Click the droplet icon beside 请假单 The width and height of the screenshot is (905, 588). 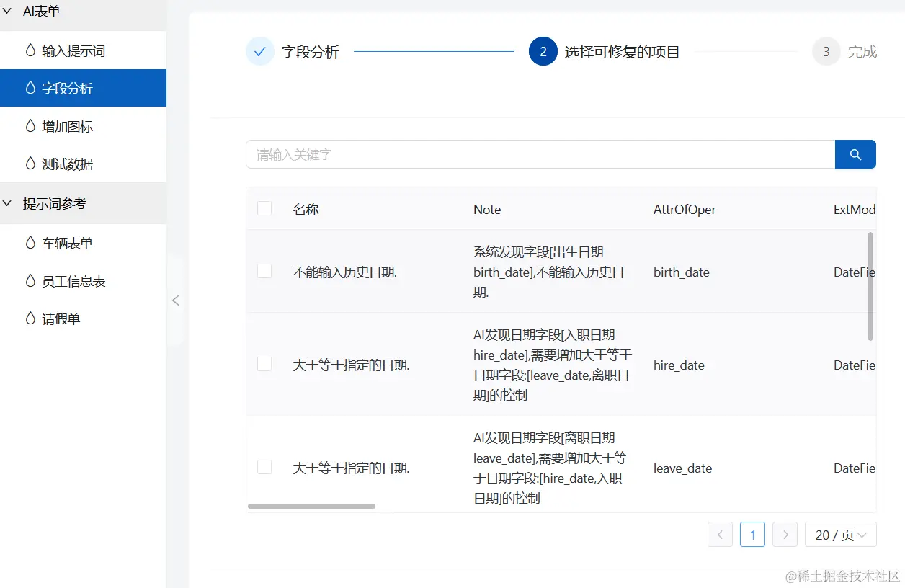pos(30,318)
